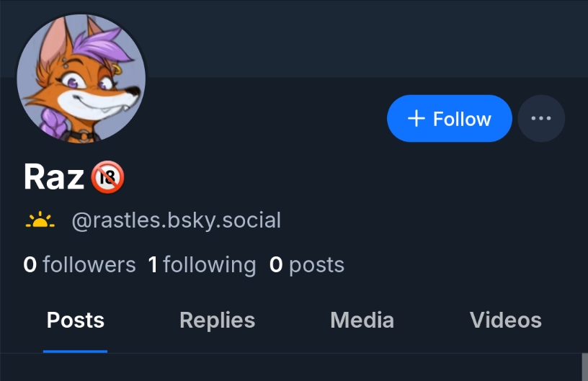Open the fox profile avatar picture
This screenshot has width=588, height=381.
(81, 79)
